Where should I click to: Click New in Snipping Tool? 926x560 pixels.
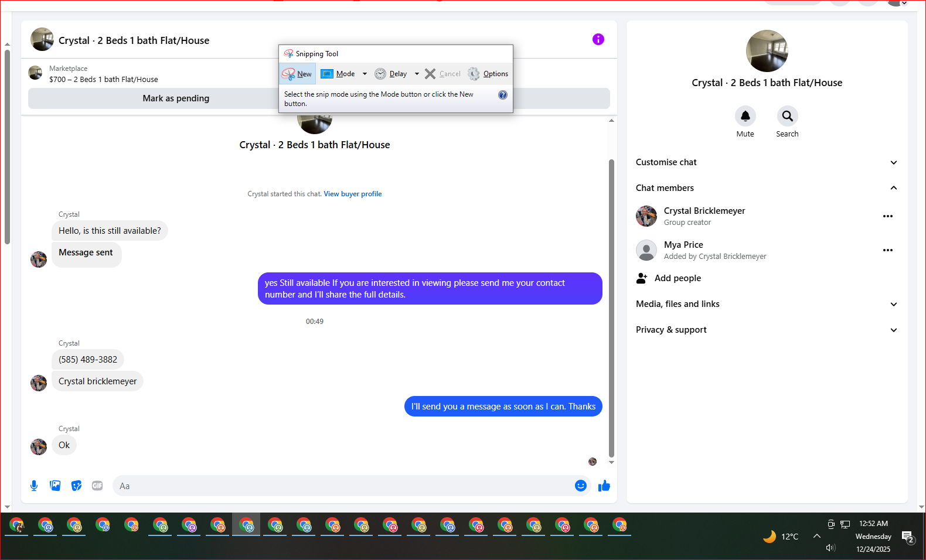tap(298, 74)
